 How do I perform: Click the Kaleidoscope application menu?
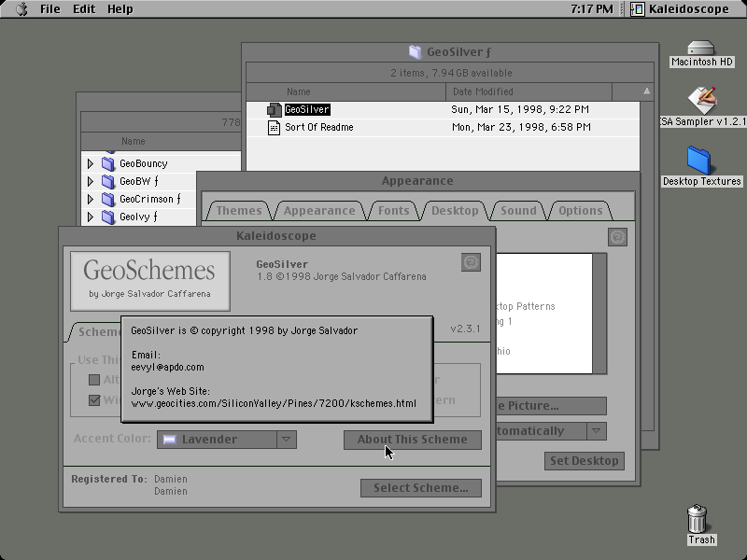pos(681,9)
